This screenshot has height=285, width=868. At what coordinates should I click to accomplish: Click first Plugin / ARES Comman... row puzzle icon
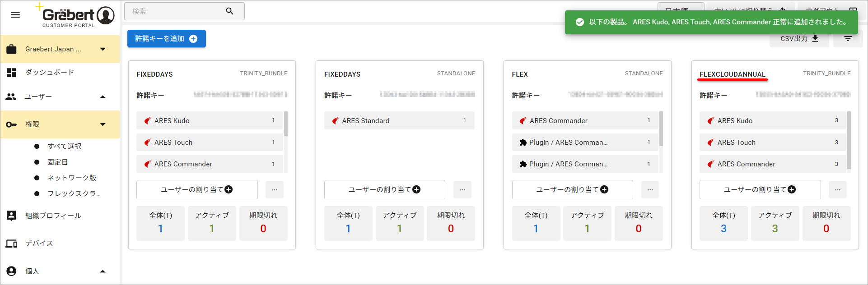[x=523, y=142]
